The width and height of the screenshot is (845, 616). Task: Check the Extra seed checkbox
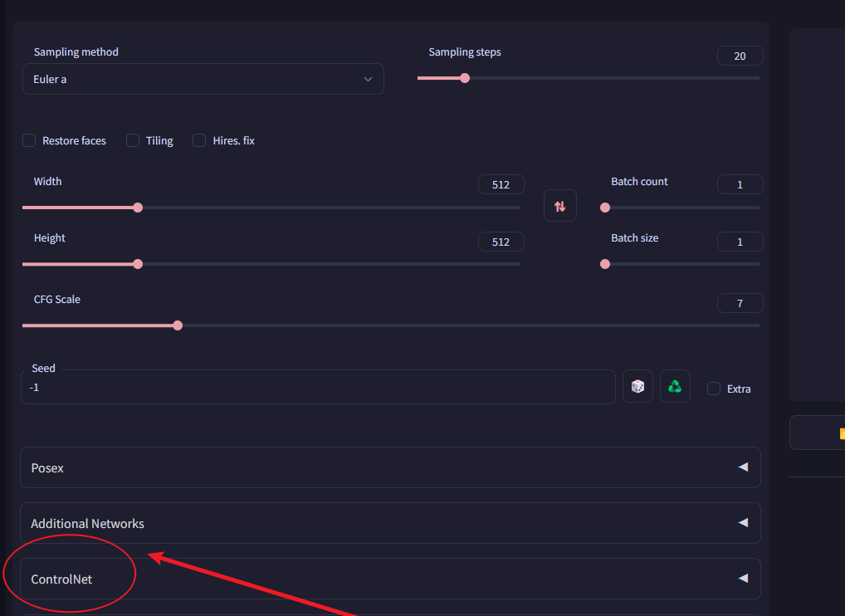pos(714,389)
